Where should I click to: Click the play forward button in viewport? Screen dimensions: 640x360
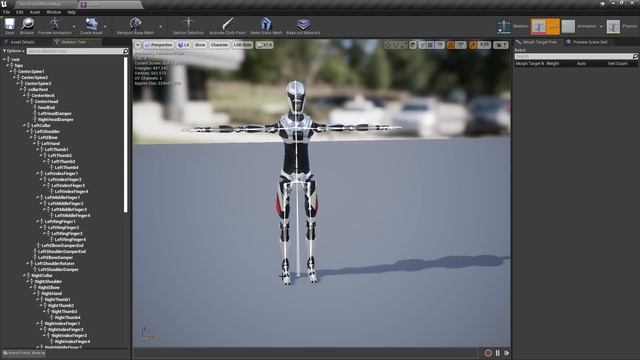(507, 353)
